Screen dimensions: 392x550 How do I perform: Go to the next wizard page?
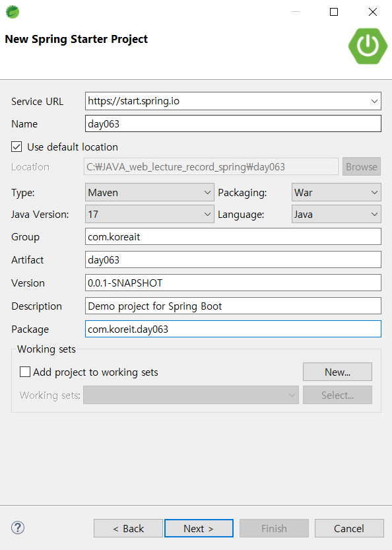[x=199, y=528]
